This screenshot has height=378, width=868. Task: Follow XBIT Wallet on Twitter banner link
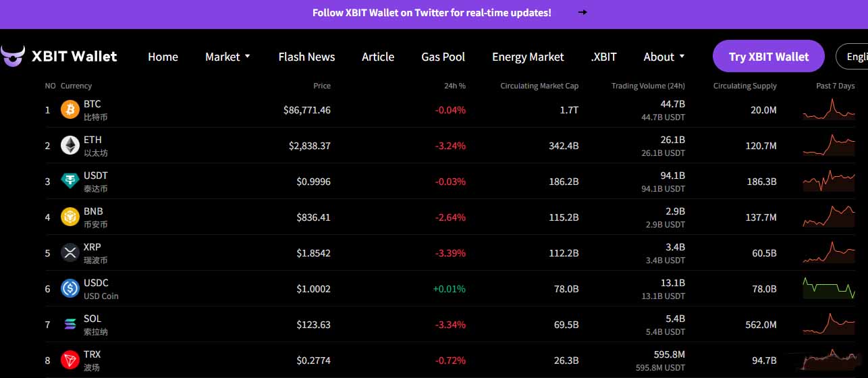pos(431,12)
